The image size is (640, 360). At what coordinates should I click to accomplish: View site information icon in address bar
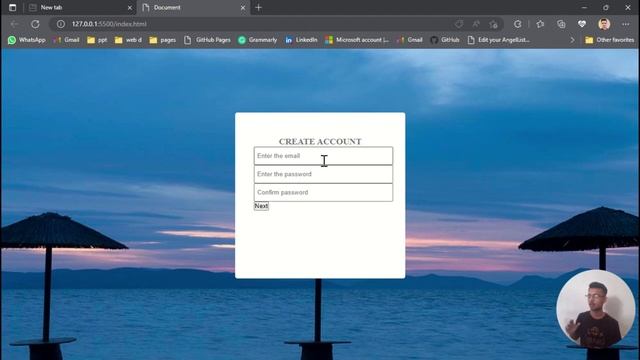point(61,24)
